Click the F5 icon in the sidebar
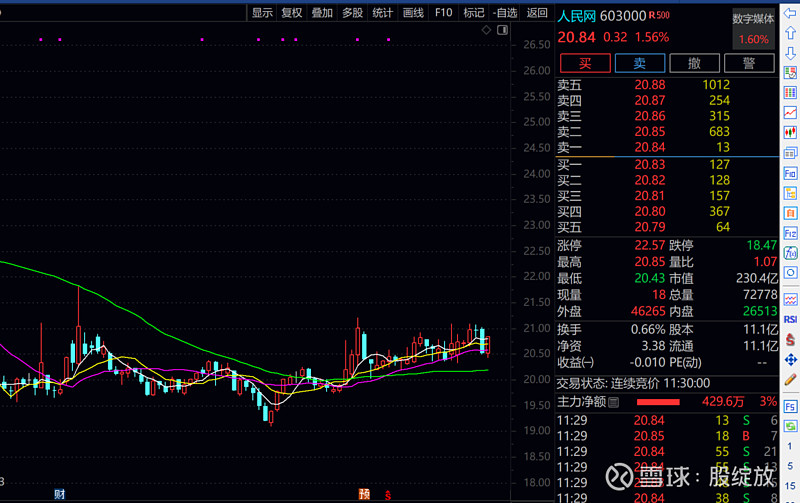800x503 pixels. pyautogui.click(x=790, y=407)
